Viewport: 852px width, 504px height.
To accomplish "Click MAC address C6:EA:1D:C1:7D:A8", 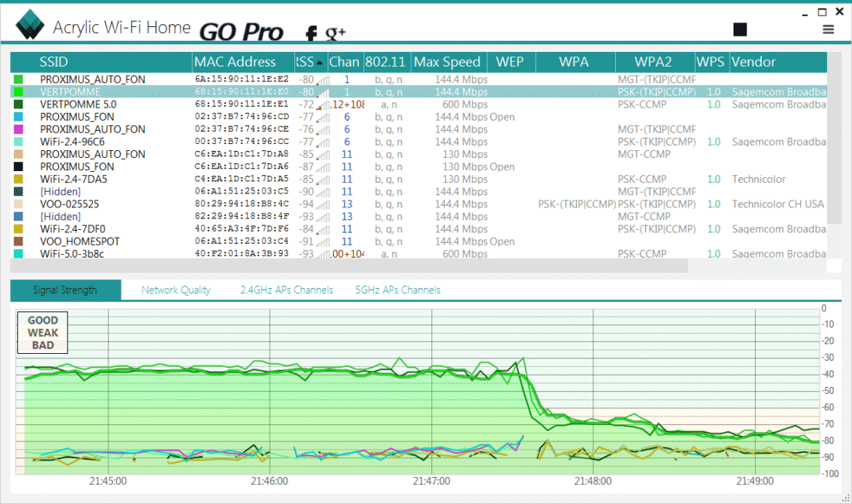I will point(242,154).
